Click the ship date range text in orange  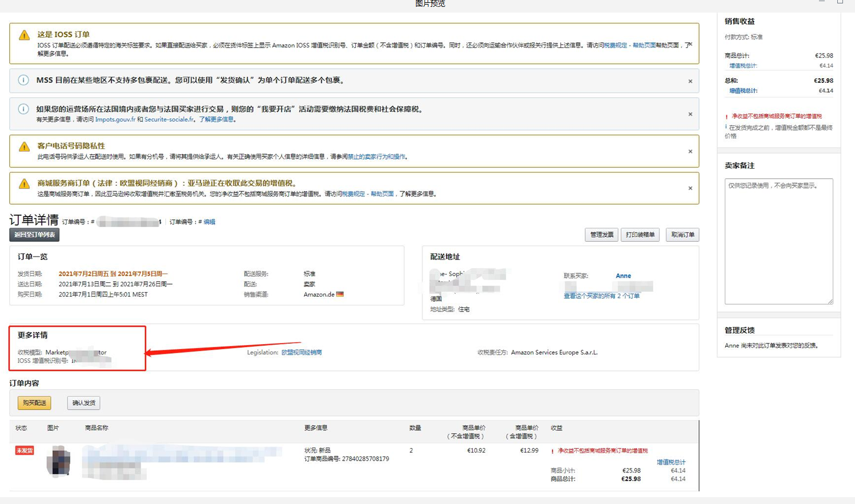point(113,274)
